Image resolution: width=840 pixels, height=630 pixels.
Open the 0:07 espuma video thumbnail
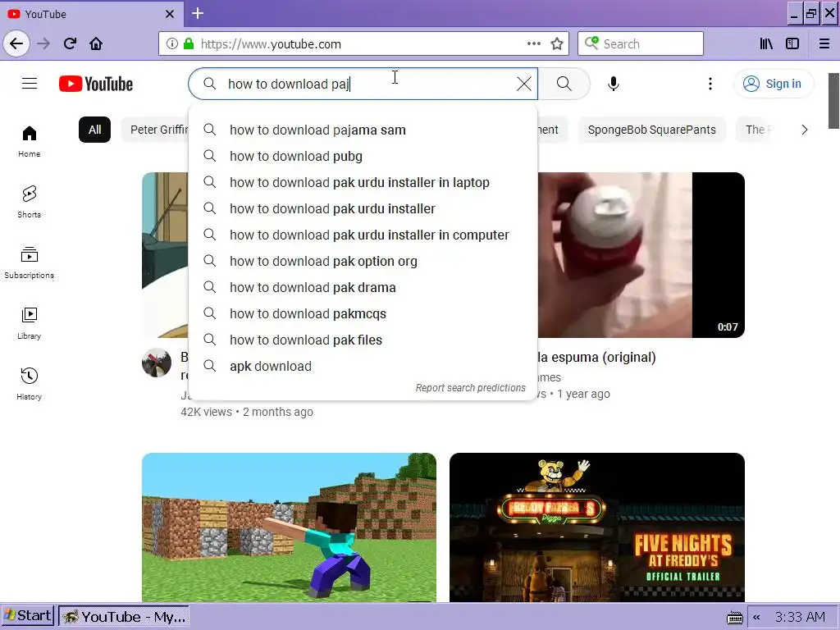(641, 255)
